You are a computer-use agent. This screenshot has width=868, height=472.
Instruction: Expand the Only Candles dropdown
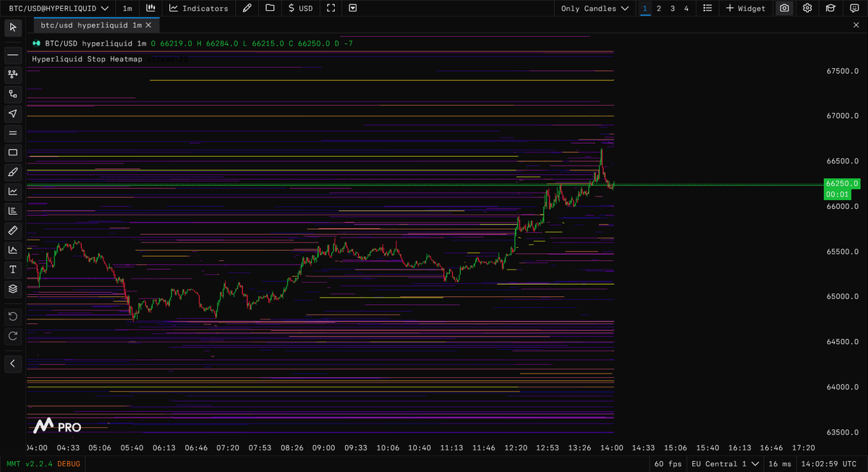[x=595, y=9]
